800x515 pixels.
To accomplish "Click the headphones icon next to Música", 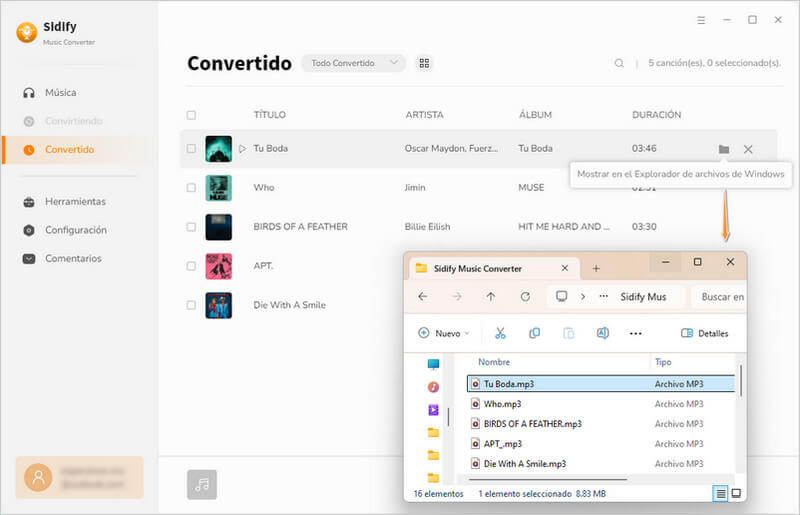I will pos(29,92).
